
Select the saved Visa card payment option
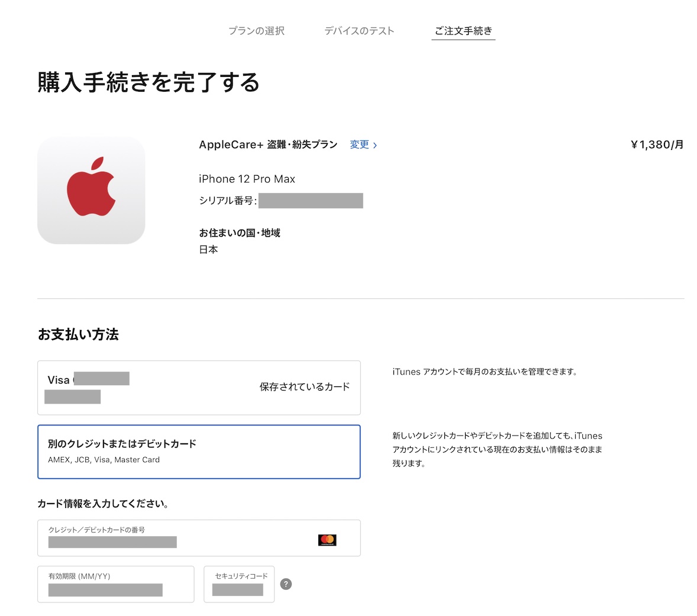(x=199, y=388)
